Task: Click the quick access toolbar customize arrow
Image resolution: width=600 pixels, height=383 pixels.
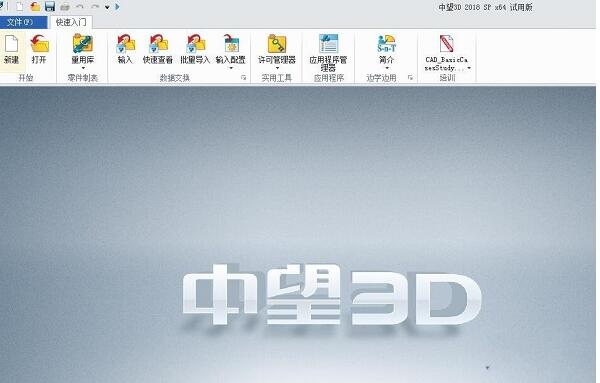Action: [107, 7]
